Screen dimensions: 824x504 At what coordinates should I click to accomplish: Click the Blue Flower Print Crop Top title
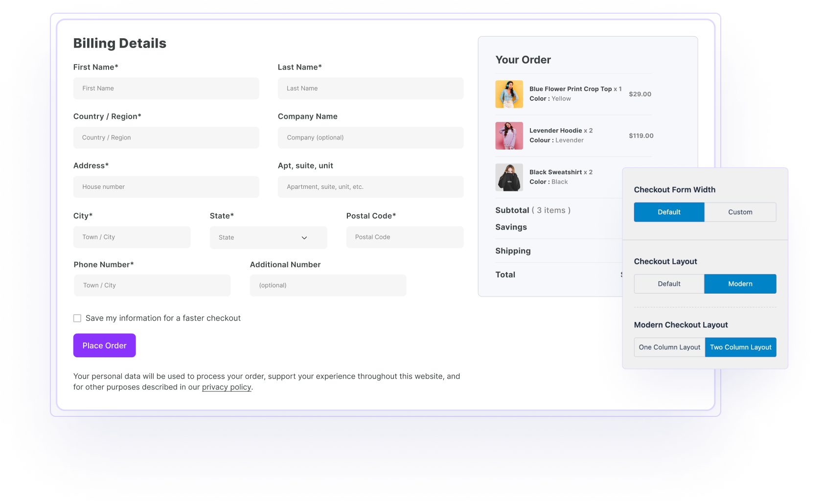click(571, 89)
